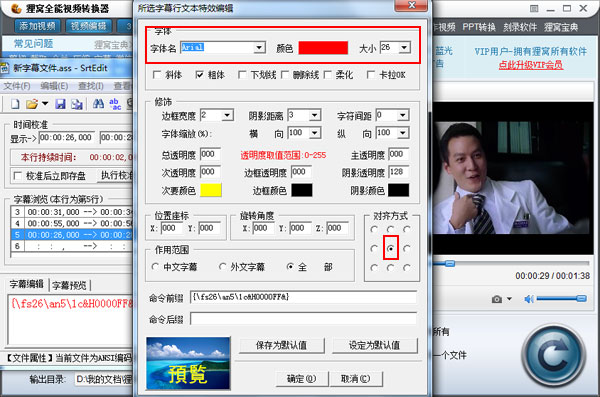The image size is (600, 397).
Task: Switch to the 字幕预览 tab
Action: point(69,285)
